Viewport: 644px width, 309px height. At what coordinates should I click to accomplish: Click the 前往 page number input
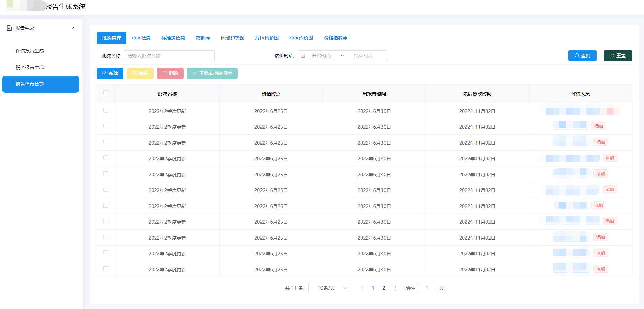pyautogui.click(x=427, y=288)
